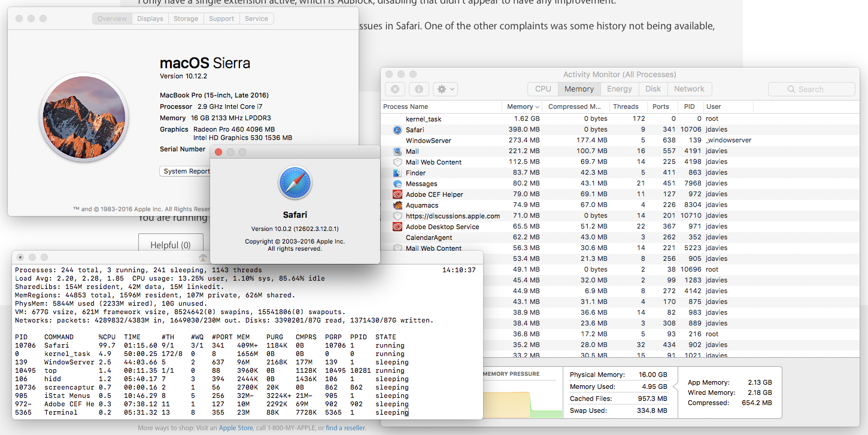Click the Finder icon in the process list
This screenshot has height=435, width=868.
397,173
